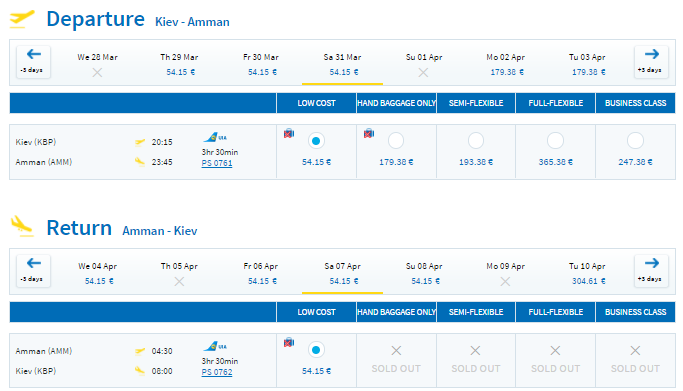Image resolution: width=683 pixels, height=391 pixels.
Task: Switch departure date to Th 29 Mar
Action: [x=179, y=64]
